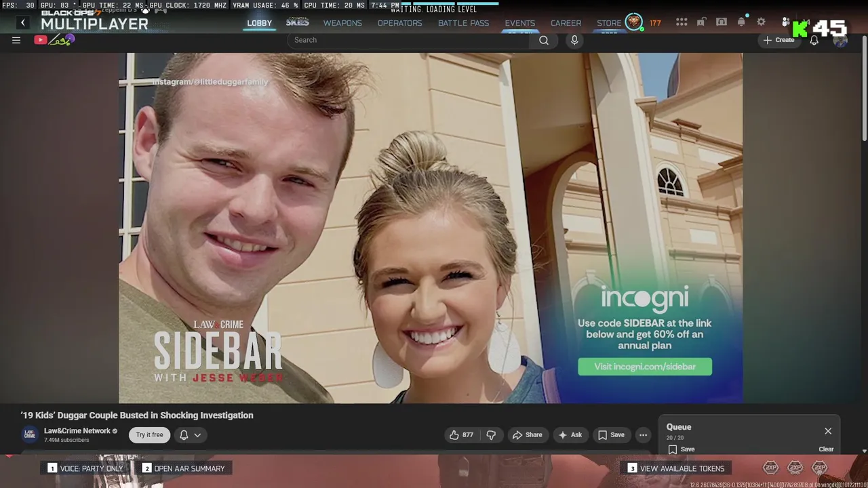Open the social friends icon
The width and height of the screenshot is (868, 488).
(785, 22)
